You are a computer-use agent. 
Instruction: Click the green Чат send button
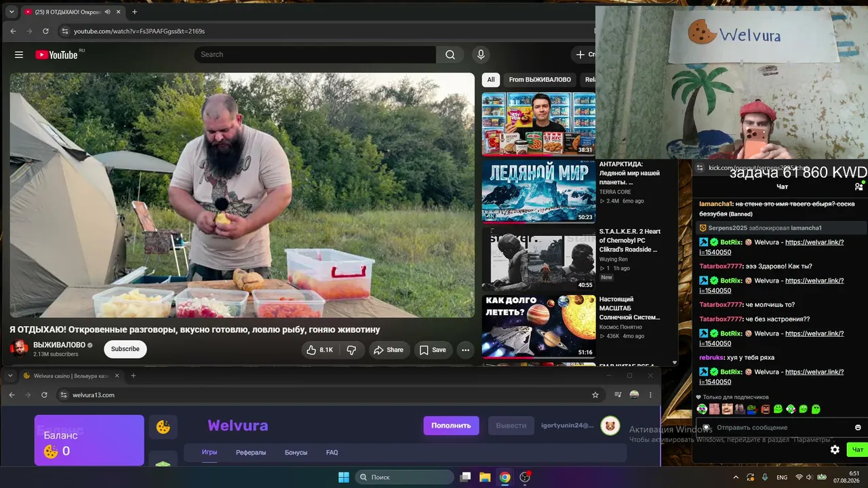857,450
